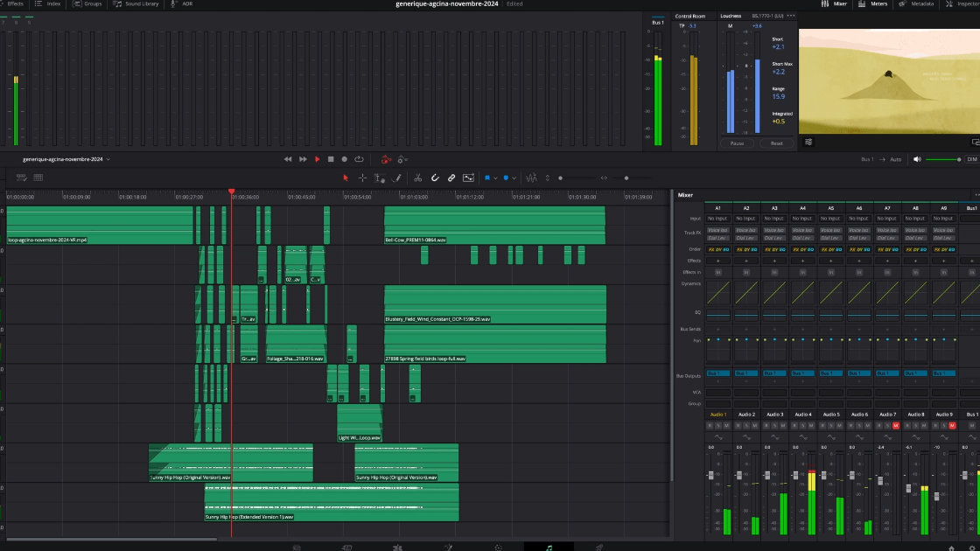Toggle loop playback button

(x=359, y=159)
